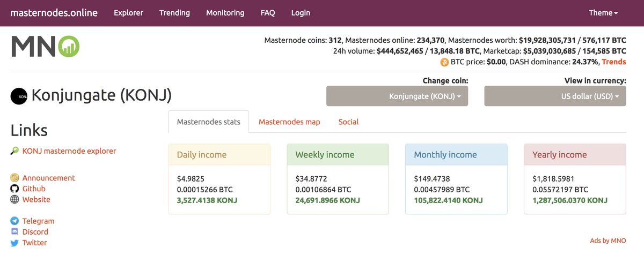Open the US dollar (USD) currency dropdown
This screenshot has height=255, width=644.
click(x=555, y=96)
